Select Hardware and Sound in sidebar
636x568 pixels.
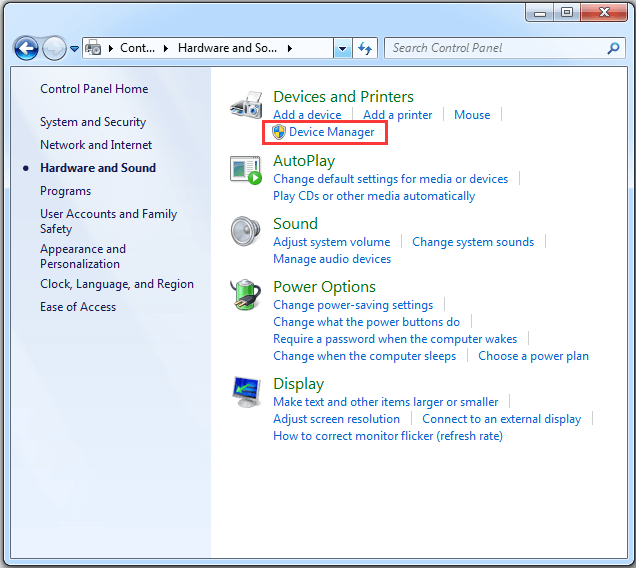[x=98, y=168]
